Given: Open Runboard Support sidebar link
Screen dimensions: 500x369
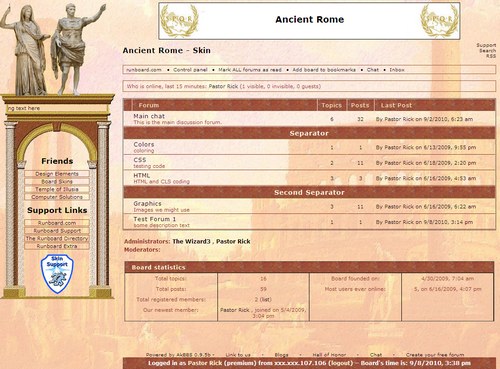Looking at the screenshot, I should [57, 230].
